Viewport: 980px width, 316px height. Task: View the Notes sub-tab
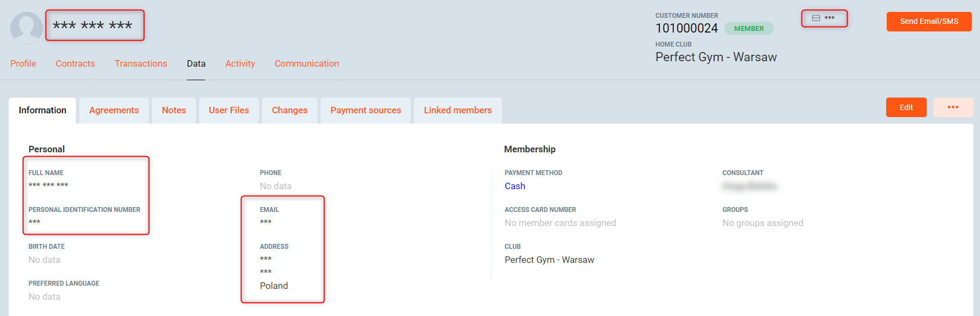(174, 111)
